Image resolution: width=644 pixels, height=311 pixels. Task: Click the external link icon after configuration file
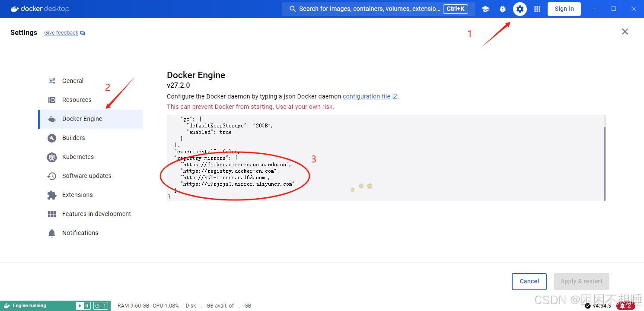coord(395,97)
